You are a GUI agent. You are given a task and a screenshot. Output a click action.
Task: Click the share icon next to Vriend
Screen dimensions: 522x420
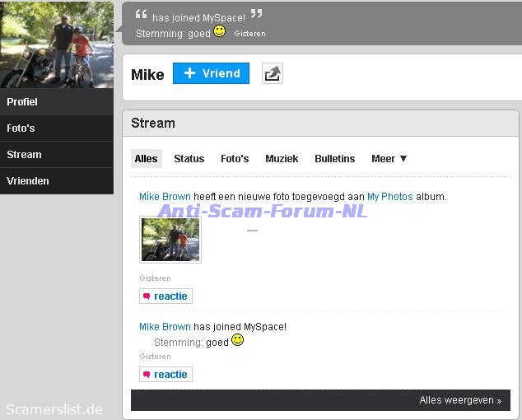tap(272, 73)
